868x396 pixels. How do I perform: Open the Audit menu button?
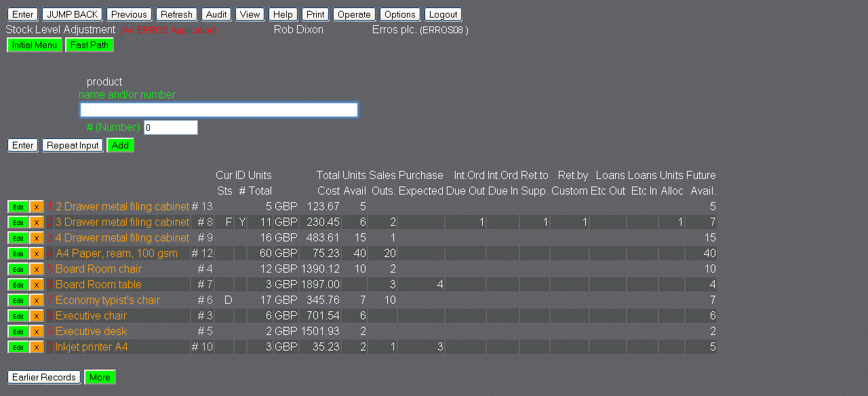(216, 14)
